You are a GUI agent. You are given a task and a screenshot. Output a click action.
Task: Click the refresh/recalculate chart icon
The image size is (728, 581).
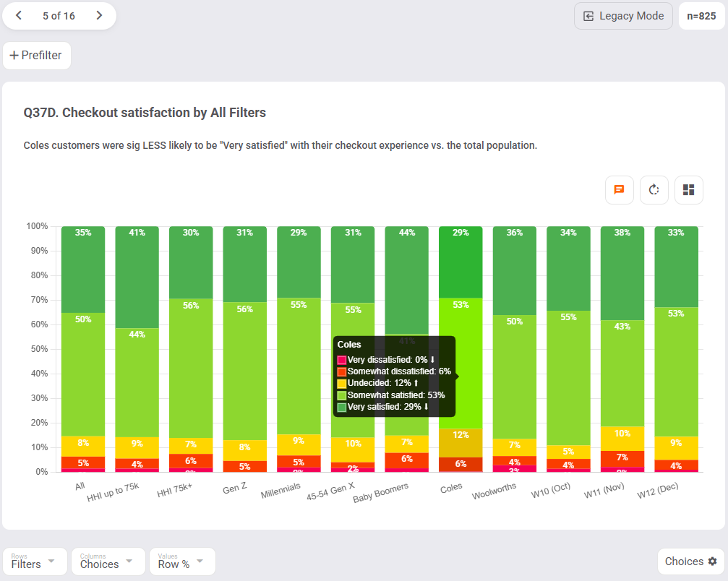pyautogui.click(x=654, y=190)
